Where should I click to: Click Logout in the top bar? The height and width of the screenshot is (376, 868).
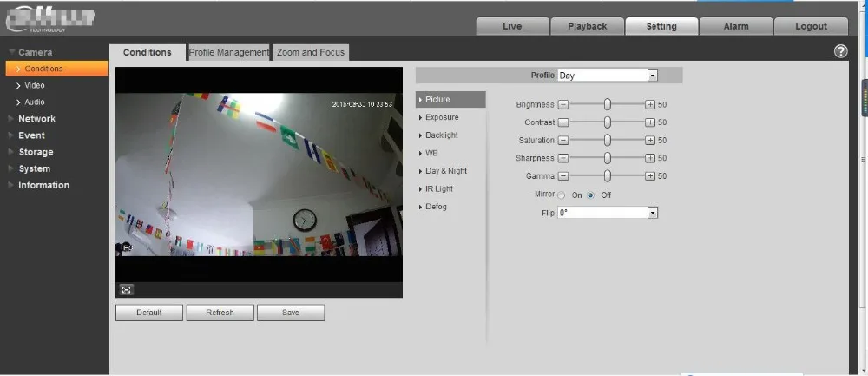(x=811, y=26)
